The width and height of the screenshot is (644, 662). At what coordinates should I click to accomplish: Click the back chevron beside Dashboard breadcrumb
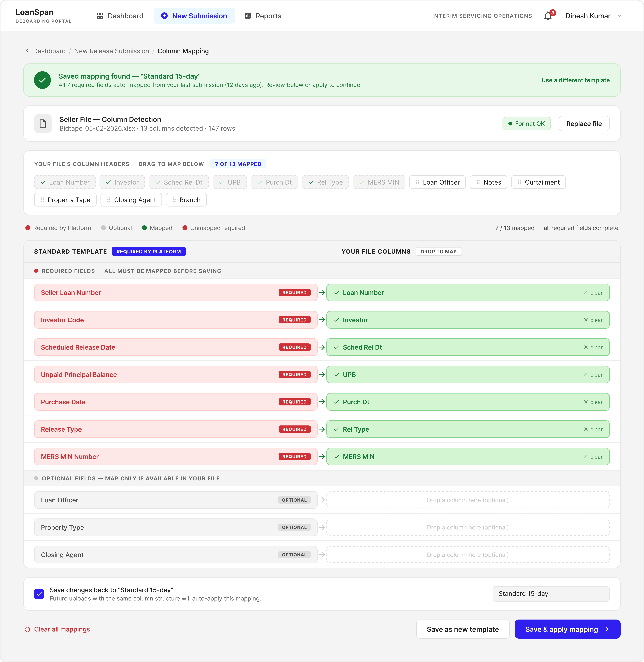(x=27, y=51)
